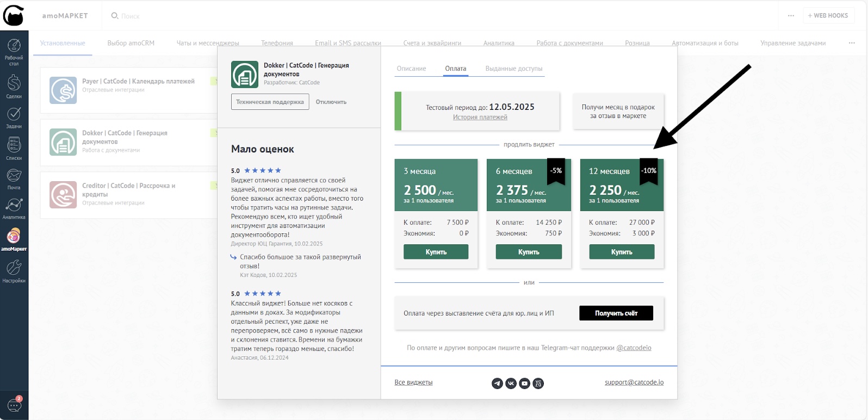Click the Получи месяц в подарок banner
Screen dimensions: 868x420
coord(618,112)
